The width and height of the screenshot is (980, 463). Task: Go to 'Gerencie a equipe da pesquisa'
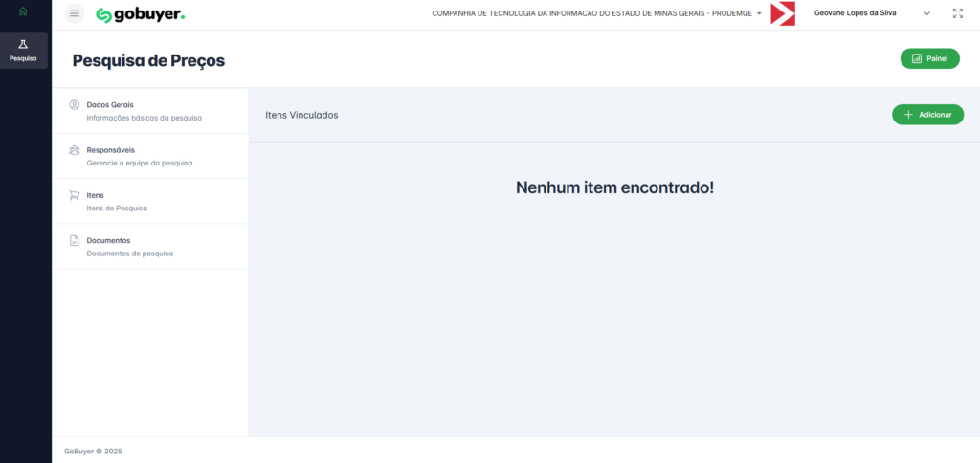(139, 163)
